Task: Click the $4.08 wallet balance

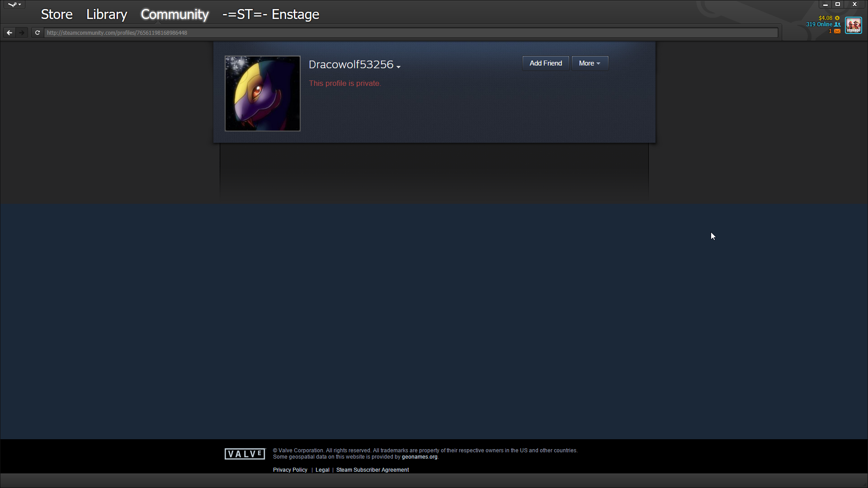Action: coord(826,18)
